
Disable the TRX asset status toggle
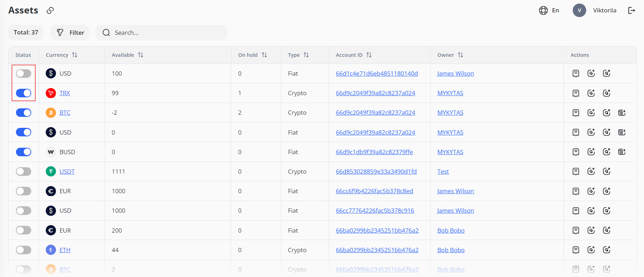point(23,93)
